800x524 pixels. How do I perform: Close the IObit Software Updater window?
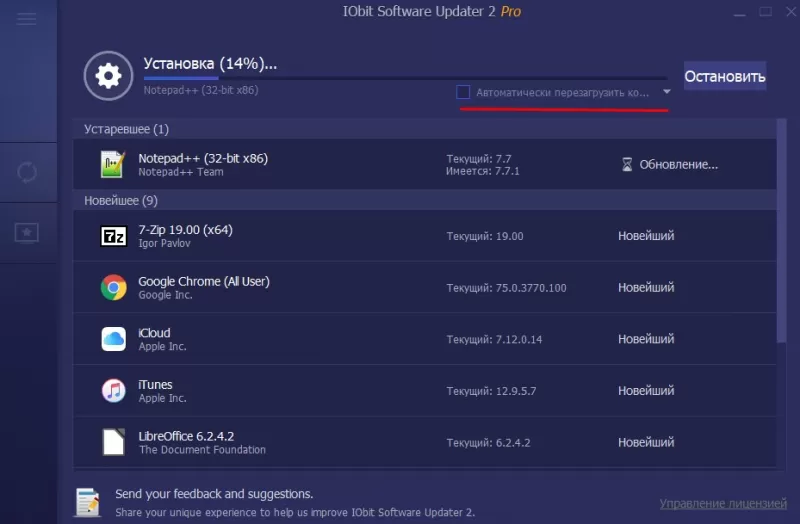[791, 11]
